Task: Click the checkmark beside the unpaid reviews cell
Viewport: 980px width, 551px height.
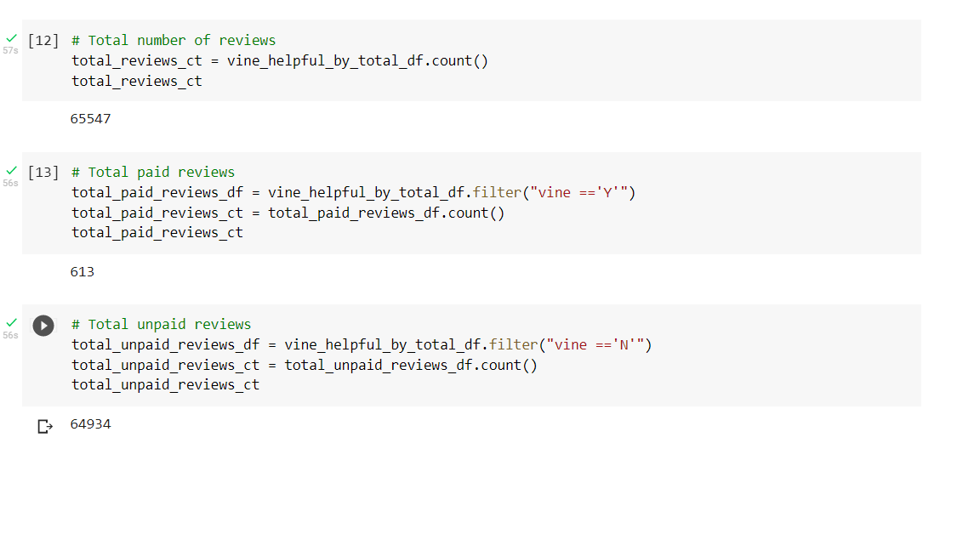Action: pyautogui.click(x=11, y=322)
